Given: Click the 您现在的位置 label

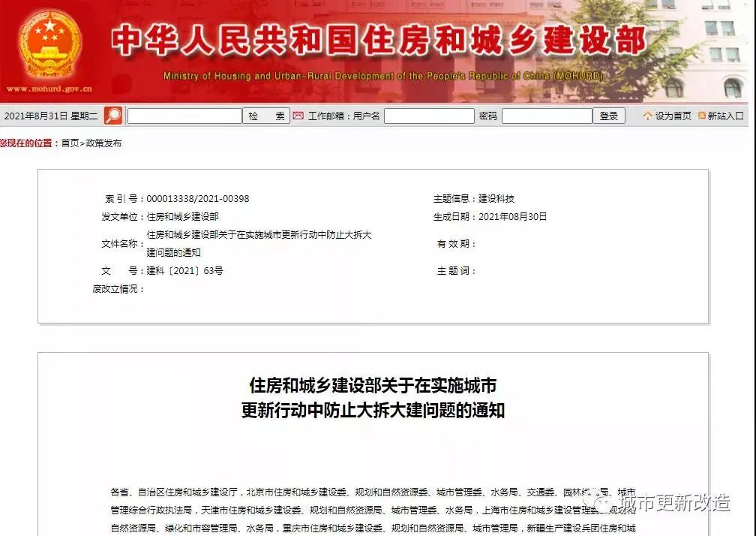Looking at the screenshot, I should 28,143.
